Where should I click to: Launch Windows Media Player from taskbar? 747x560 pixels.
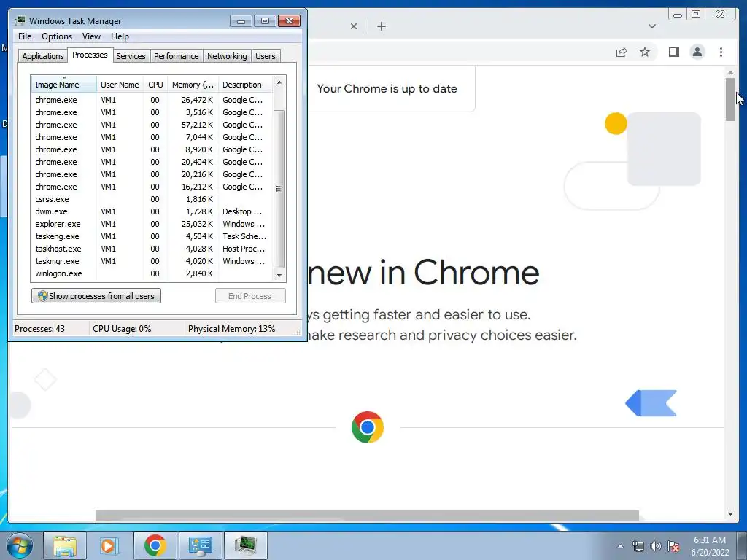click(x=109, y=545)
